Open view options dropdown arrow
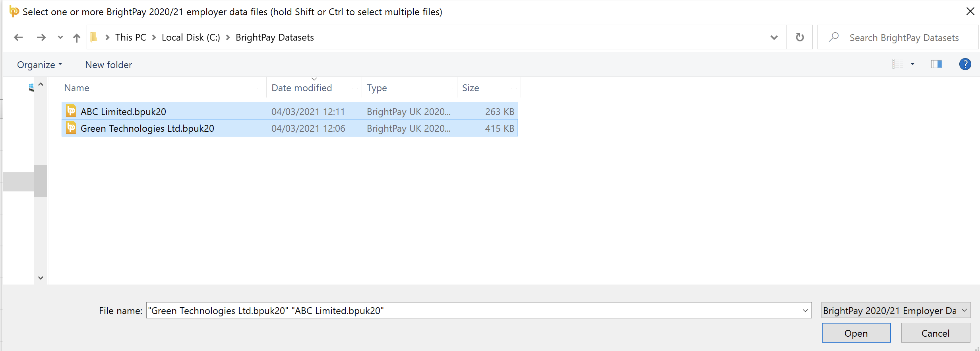 point(913,64)
